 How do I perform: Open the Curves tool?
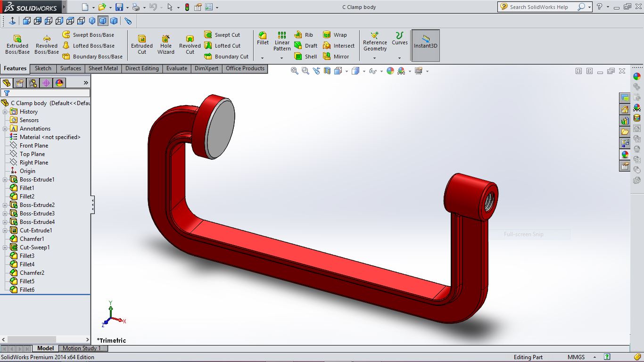point(399,39)
